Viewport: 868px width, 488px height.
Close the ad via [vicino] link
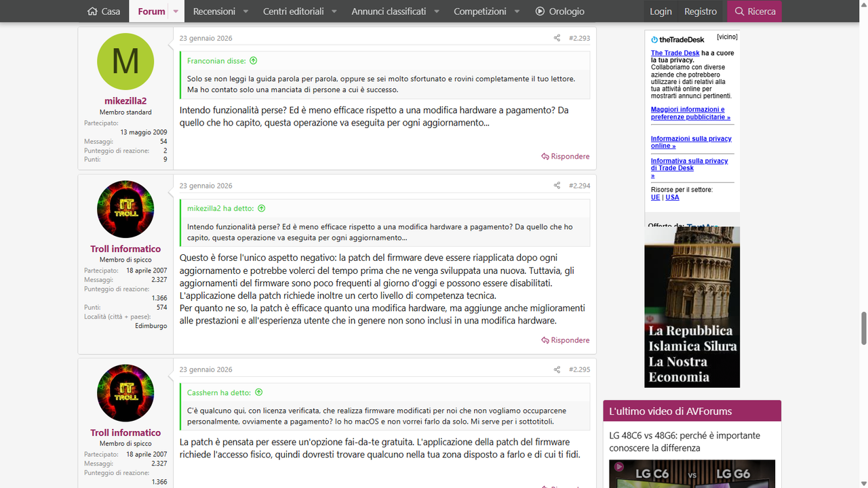click(727, 37)
